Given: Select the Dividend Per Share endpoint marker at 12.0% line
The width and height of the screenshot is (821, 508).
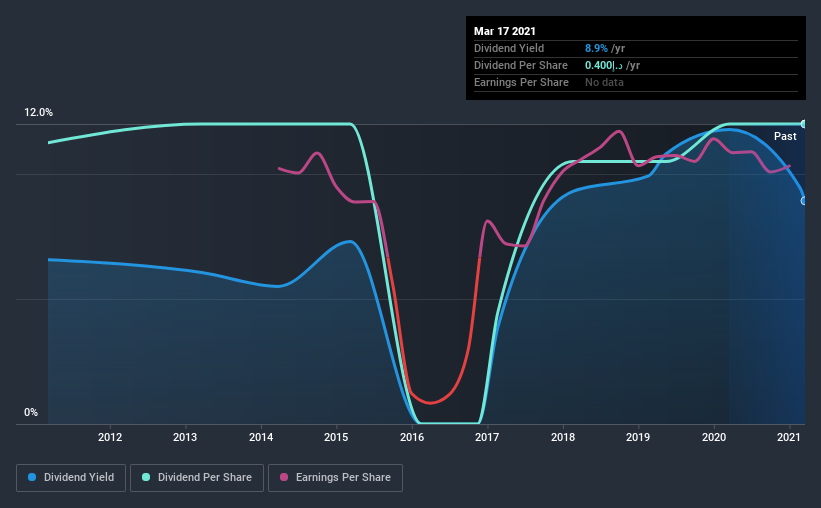Looking at the screenshot, I should (x=804, y=124).
